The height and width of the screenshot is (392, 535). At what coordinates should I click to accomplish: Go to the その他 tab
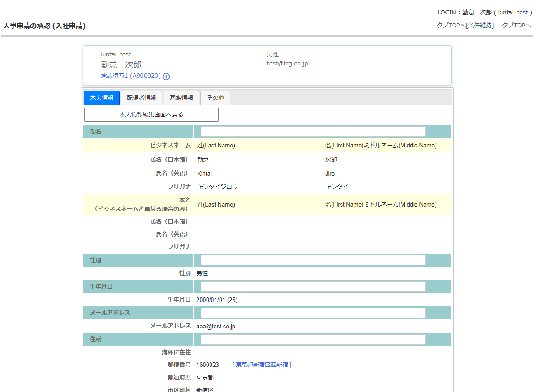pos(216,98)
